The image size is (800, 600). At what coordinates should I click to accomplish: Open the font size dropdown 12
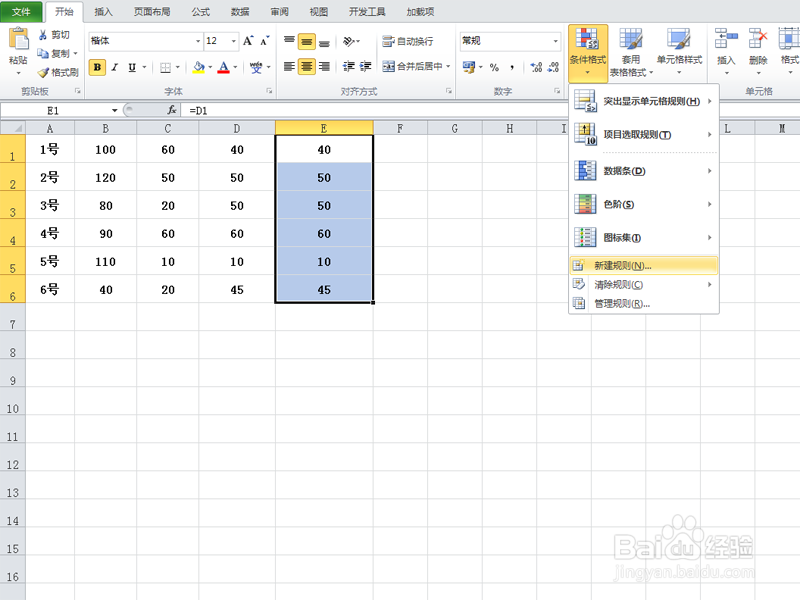point(233,41)
